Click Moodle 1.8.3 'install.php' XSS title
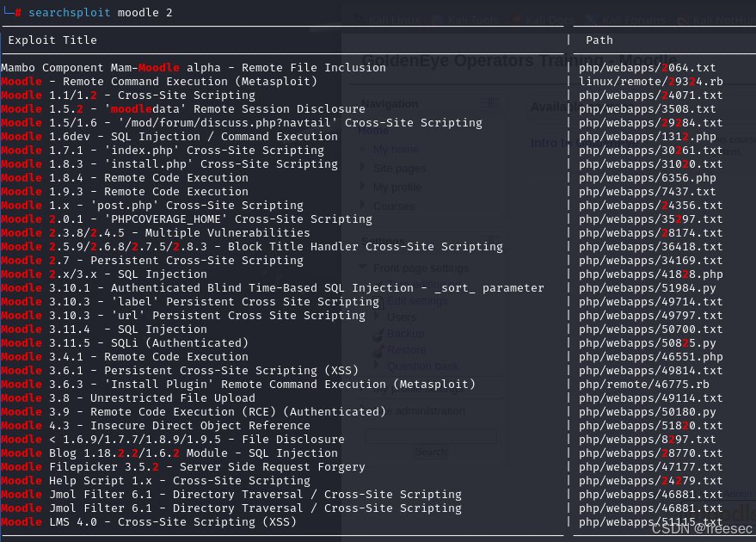Image resolution: width=756 pixels, height=542 pixels. pos(169,164)
